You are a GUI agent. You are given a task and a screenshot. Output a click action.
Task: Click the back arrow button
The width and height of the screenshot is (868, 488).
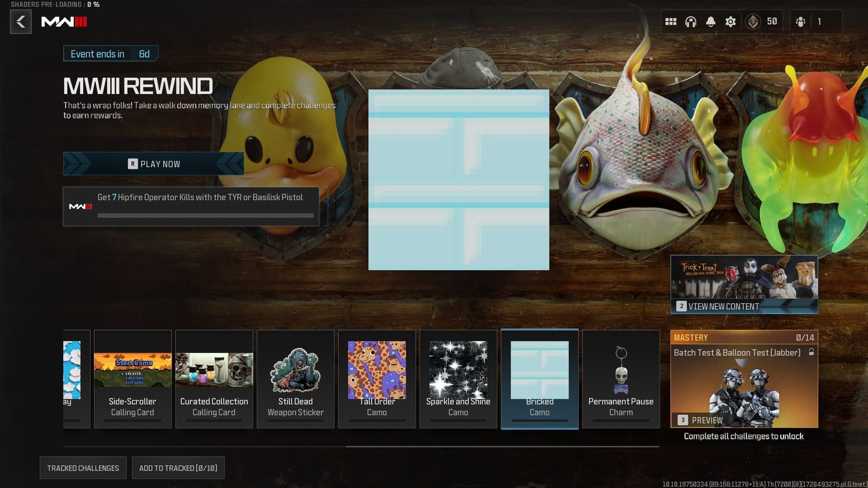pos(21,22)
